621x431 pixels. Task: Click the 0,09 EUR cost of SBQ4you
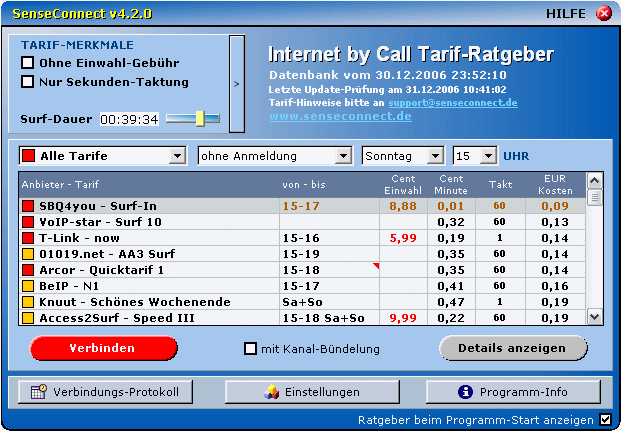click(555, 206)
